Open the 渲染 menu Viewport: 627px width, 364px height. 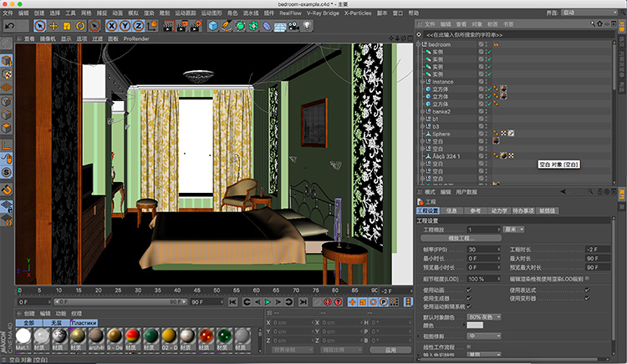pyautogui.click(x=149, y=13)
